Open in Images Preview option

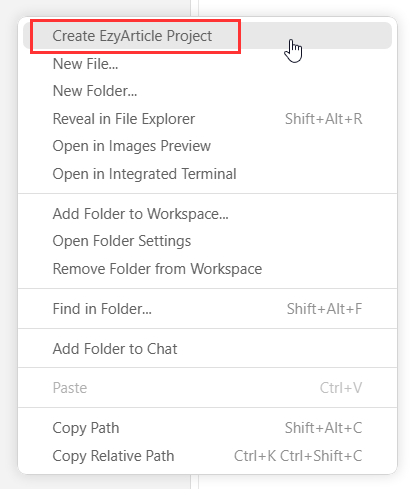coord(207,146)
